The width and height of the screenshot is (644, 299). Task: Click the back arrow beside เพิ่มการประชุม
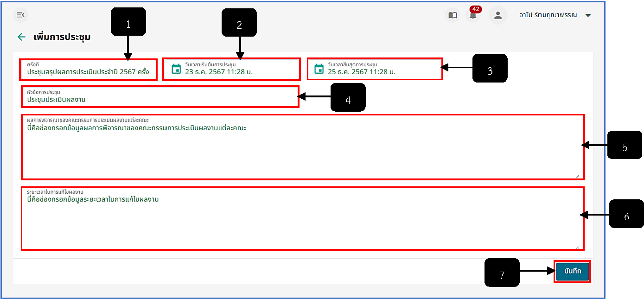tap(21, 37)
